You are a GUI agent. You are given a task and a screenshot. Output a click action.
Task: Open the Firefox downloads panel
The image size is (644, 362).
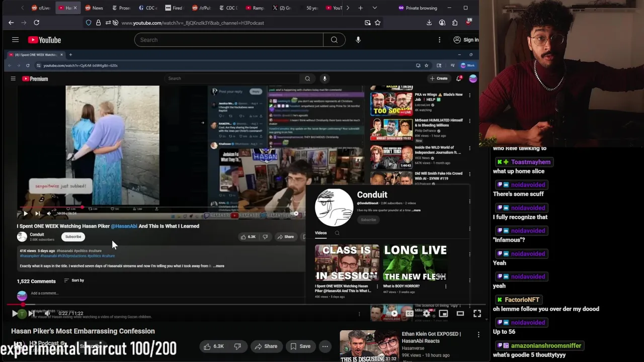[429, 23]
